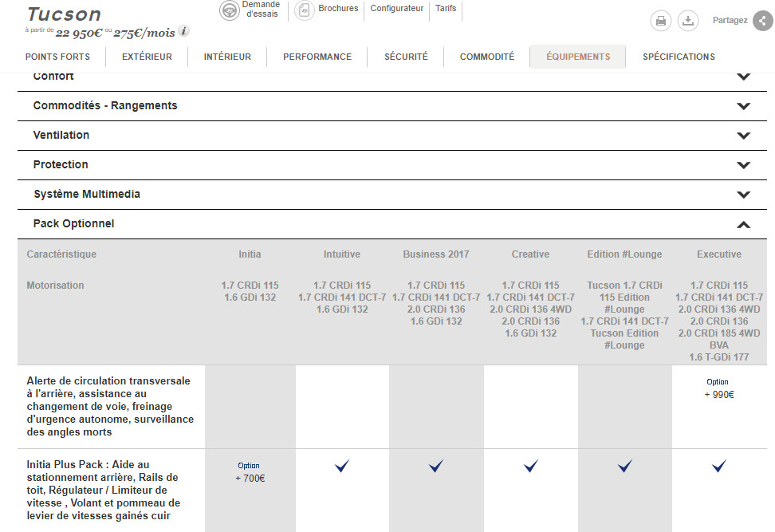Click the 2.0 CRDi 136 engine under Business 2017
Image resolution: width=775 pixels, height=532 pixels.
coord(436,309)
